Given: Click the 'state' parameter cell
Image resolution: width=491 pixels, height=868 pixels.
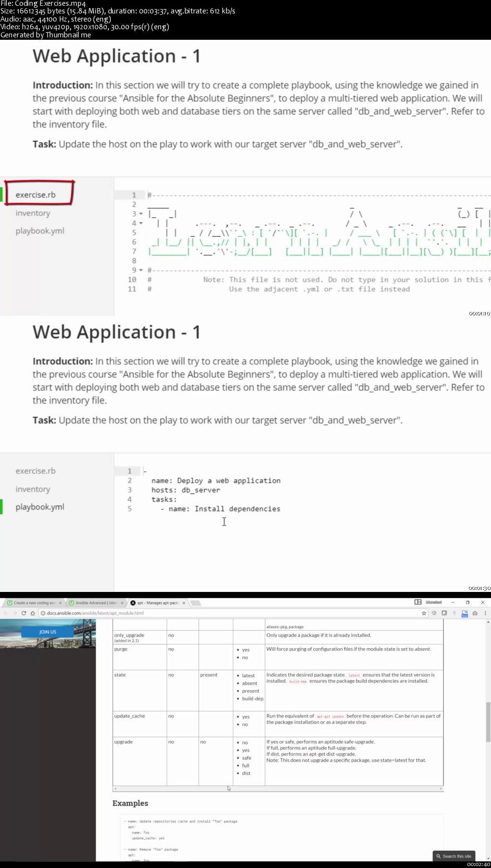Looking at the screenshot, I should tap(140, 691).
